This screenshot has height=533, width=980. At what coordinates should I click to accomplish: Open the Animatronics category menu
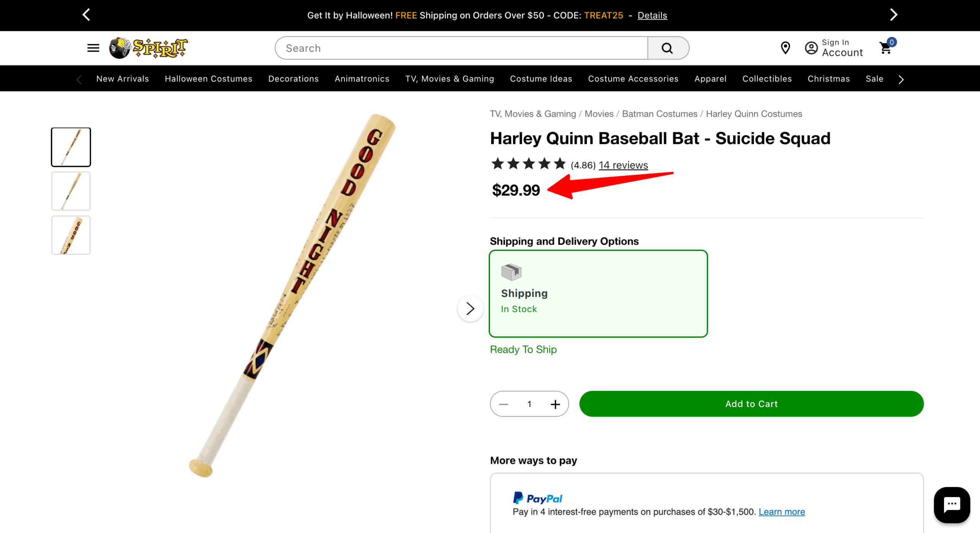(x=362, y=78)
